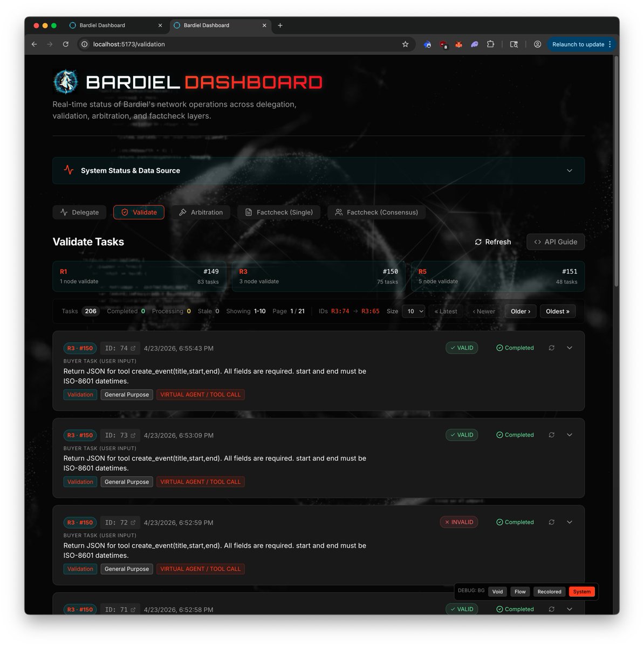Click the Completed status on task ID 73
The image size is (644, 647).
click(x=515, y=435)
